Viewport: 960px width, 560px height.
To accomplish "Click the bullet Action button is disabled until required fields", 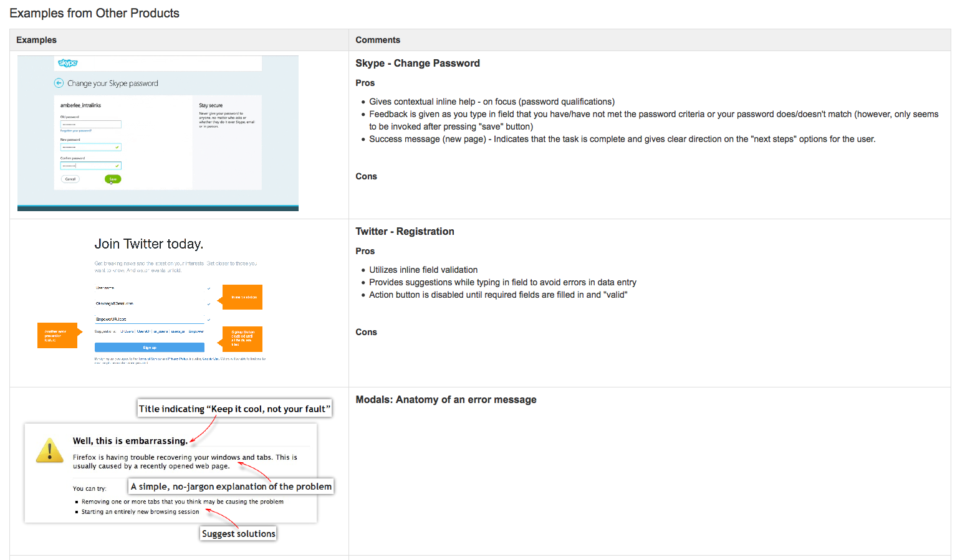I will pos(498,295).
